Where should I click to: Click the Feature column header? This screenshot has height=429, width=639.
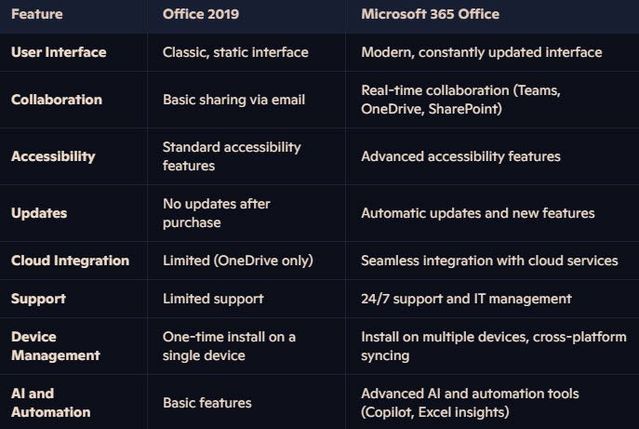pos(37,14)
